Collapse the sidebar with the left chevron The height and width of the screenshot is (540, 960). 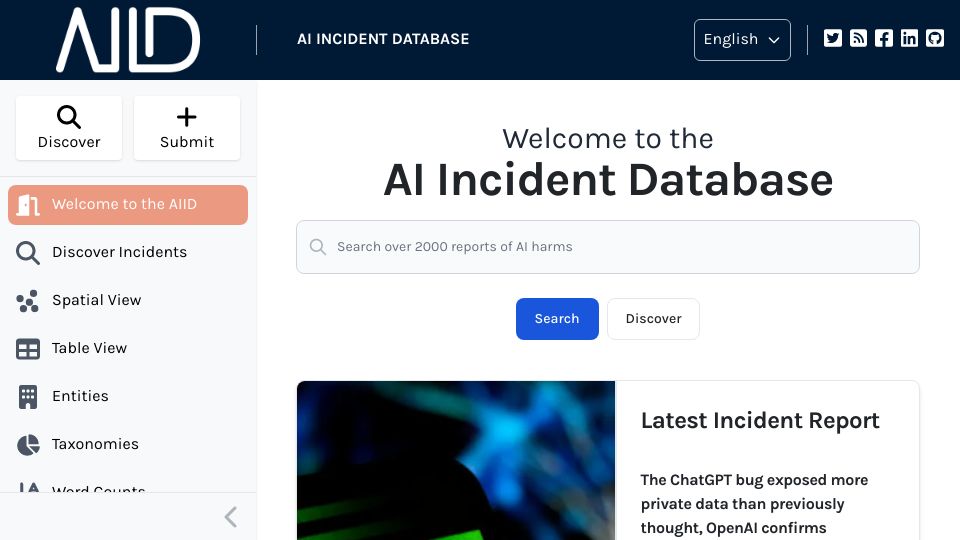231,517
